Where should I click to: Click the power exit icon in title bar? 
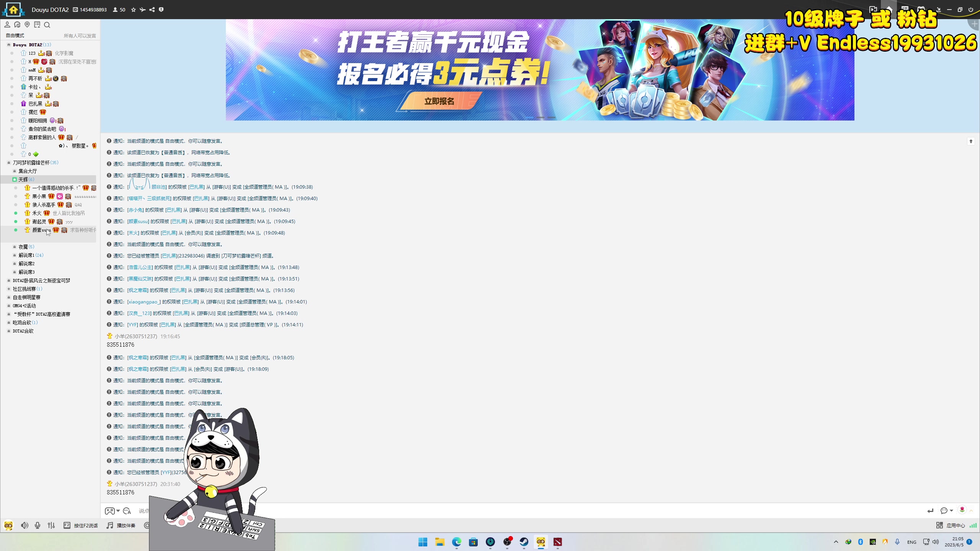pyautogui.click(x=970, y=10)
